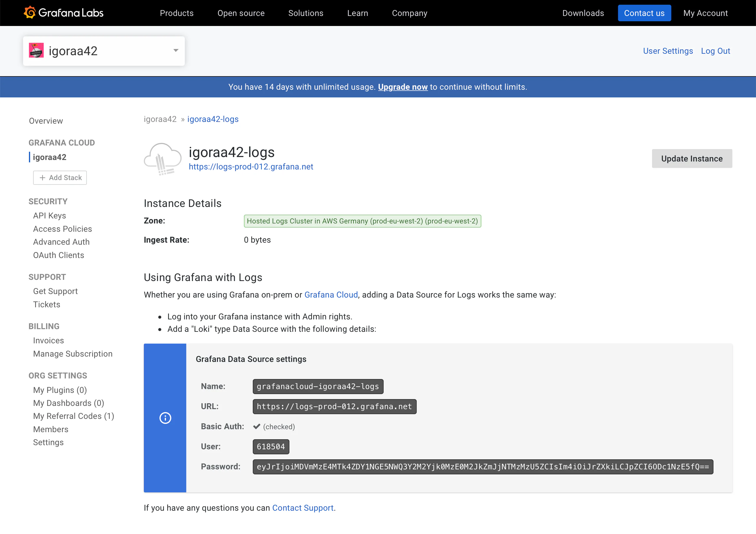Open the Open source menu
The width and height of the screenshot is (756, 534).
(241, 13)
